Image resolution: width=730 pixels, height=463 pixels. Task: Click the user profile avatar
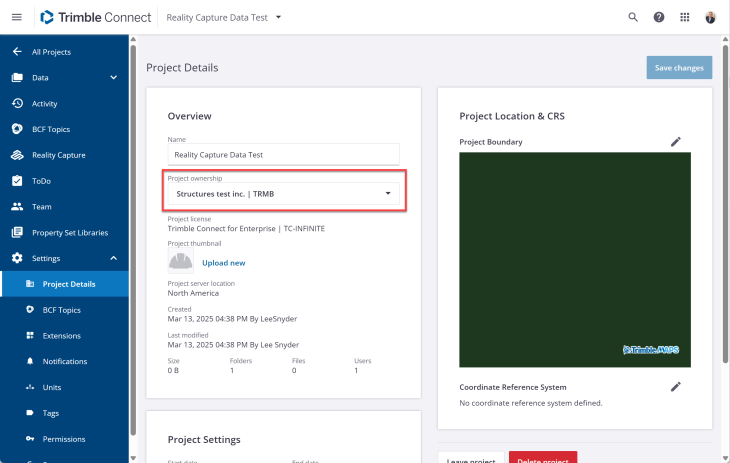pos(711,17)
